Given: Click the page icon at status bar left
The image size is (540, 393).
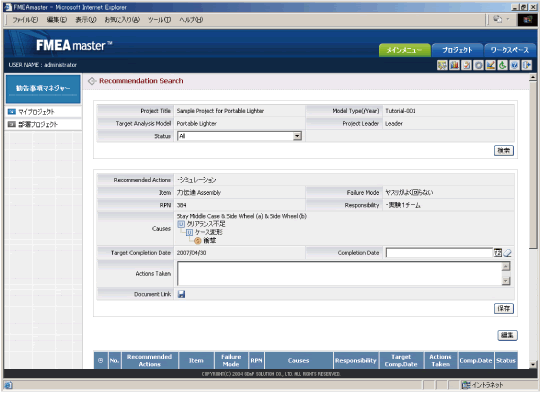Looking at the screenshot, I should (x=8, y=385).
